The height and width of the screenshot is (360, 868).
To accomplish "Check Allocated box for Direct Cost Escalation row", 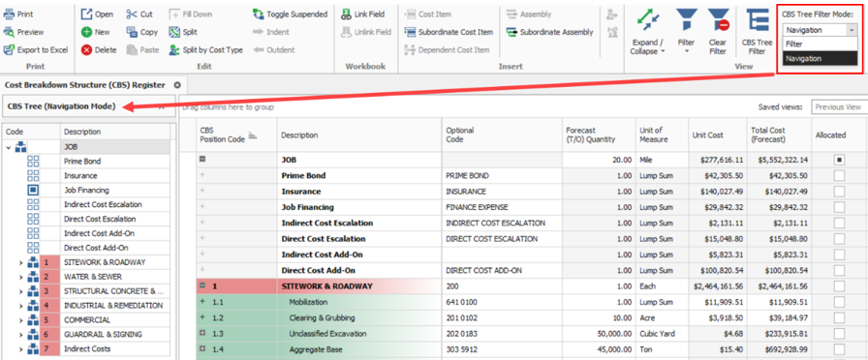I will click(x=839, y=239).
